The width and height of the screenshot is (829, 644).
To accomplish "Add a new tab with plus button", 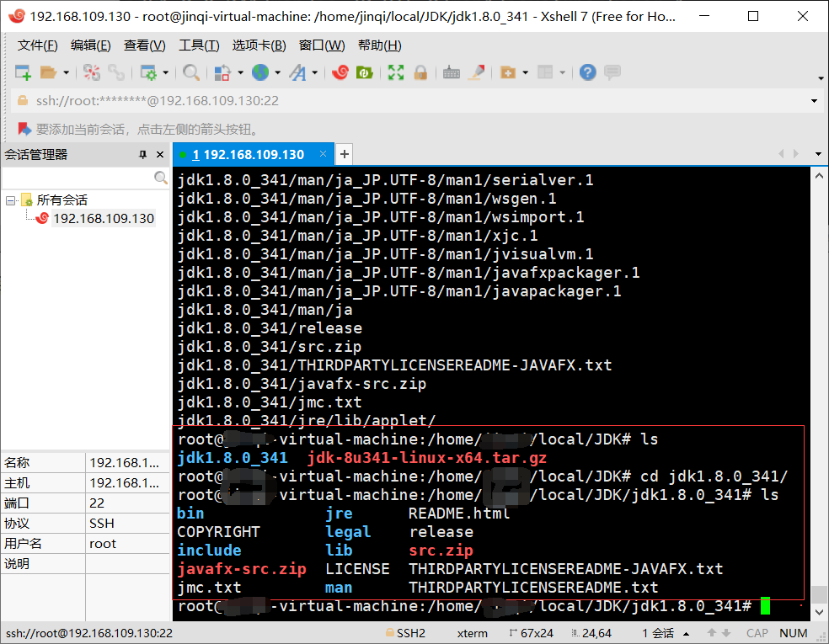I will click(345, 154).
